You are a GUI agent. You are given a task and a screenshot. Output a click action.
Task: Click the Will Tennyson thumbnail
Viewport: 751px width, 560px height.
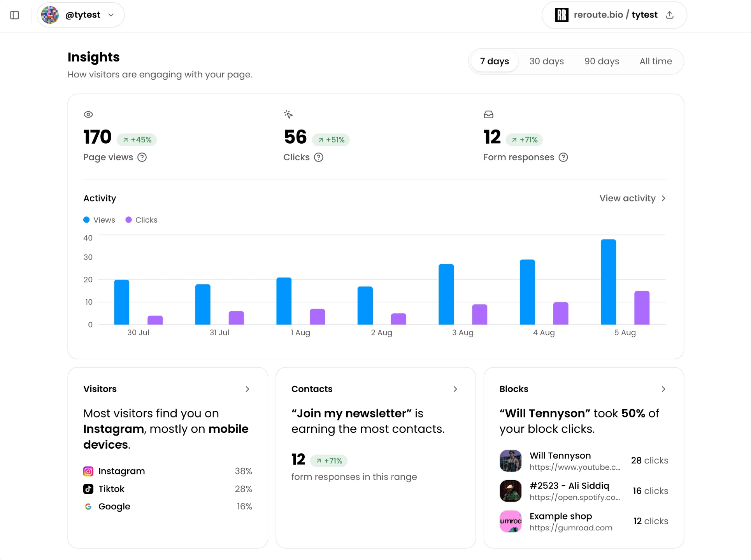(511, 461)
